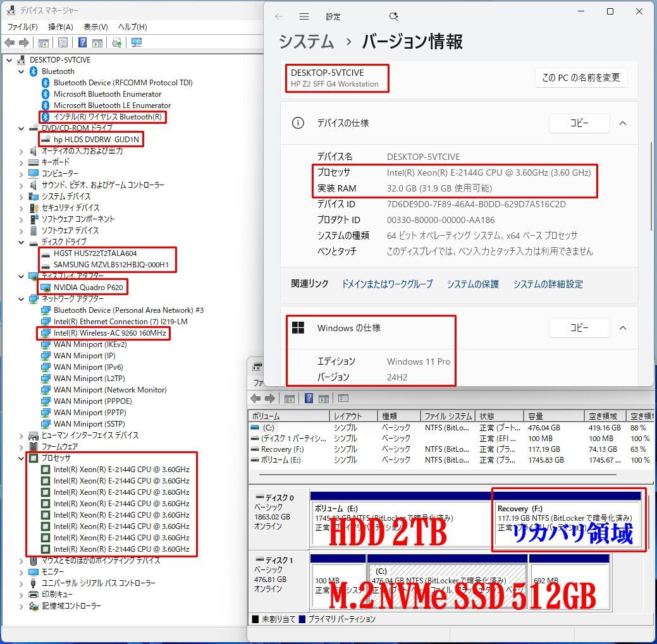Open the Settings navigation hamburger icon
657x644 pixels.
click(304, 16)
